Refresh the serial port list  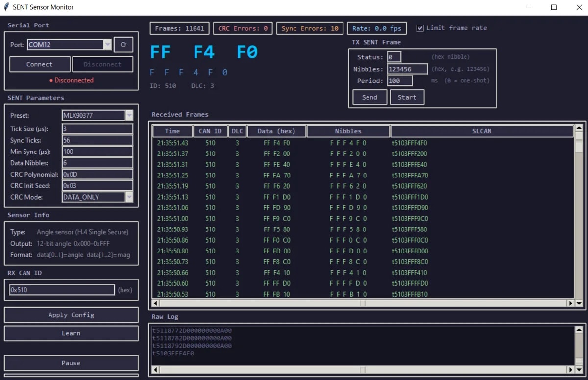tap(123, 45)
